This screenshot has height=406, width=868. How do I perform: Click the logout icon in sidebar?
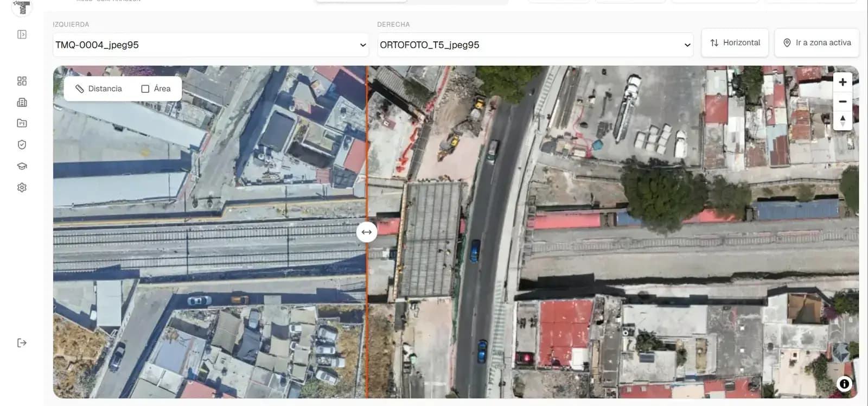[x=22, y=342]
